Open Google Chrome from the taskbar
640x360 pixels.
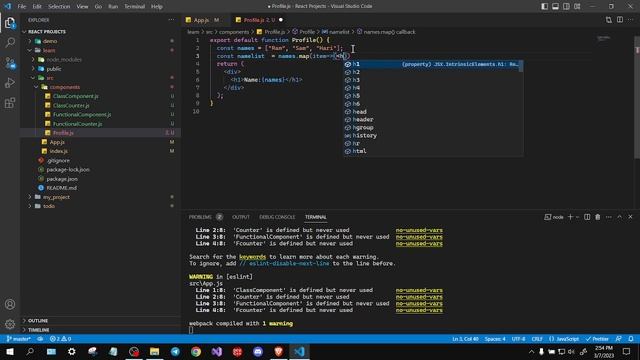coord(196,351)
